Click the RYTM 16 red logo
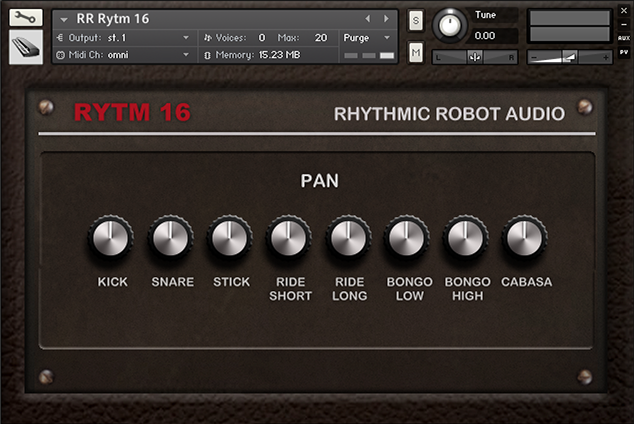The image size is (634, 424). pos(132,112)
